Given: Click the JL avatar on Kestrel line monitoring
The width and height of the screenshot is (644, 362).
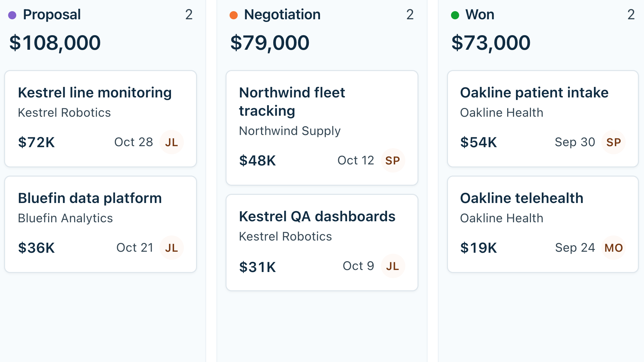Looking at the screenshot, I should click(172, 142).
